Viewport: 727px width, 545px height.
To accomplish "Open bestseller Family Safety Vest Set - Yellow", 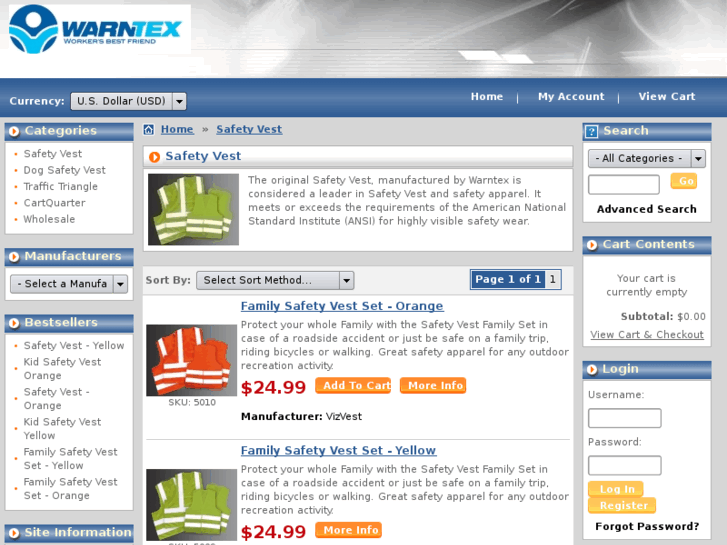I will [x=70, y=459].
